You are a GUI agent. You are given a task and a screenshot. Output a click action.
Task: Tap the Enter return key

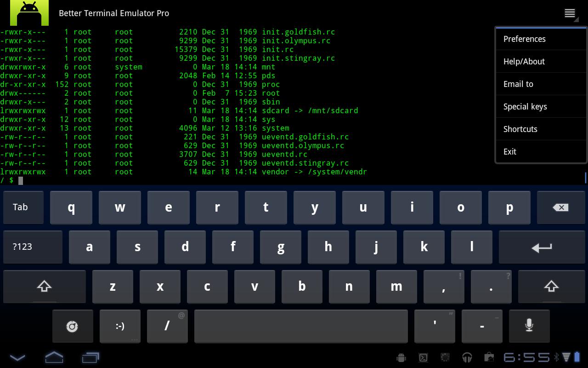pyautogui.click(x=542, y=247)
